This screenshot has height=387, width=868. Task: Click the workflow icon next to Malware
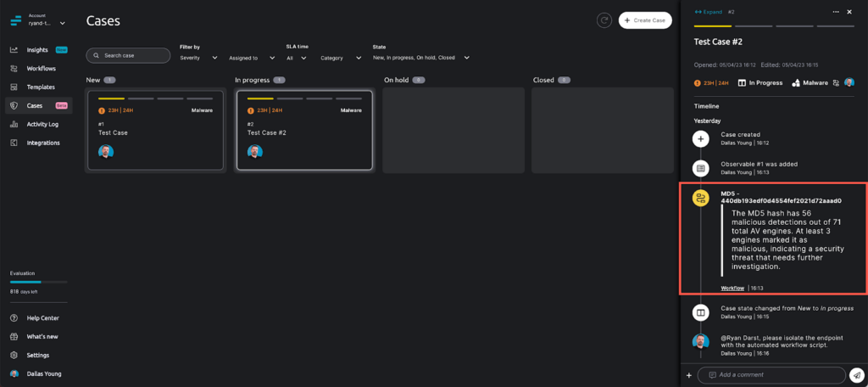[x=836, y=83]
